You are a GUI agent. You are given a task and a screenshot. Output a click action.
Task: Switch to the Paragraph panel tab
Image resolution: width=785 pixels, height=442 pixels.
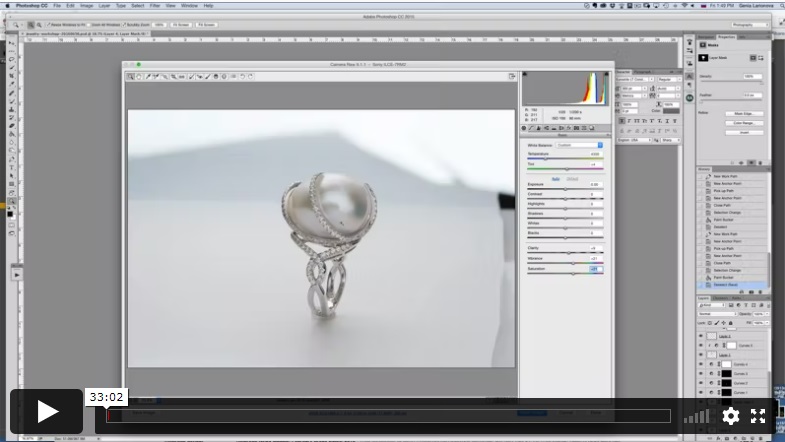[643, 72]
